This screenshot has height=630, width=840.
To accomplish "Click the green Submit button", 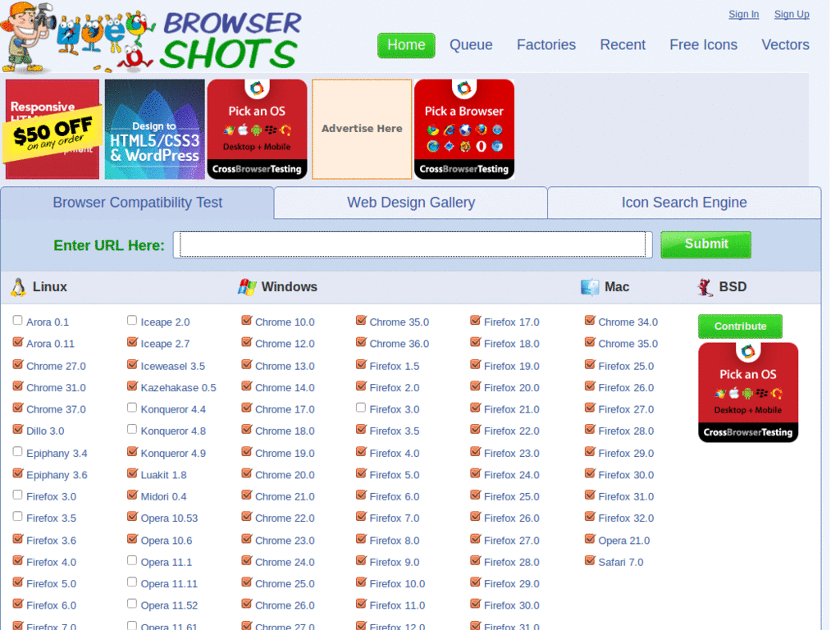I will coord(705,244).
